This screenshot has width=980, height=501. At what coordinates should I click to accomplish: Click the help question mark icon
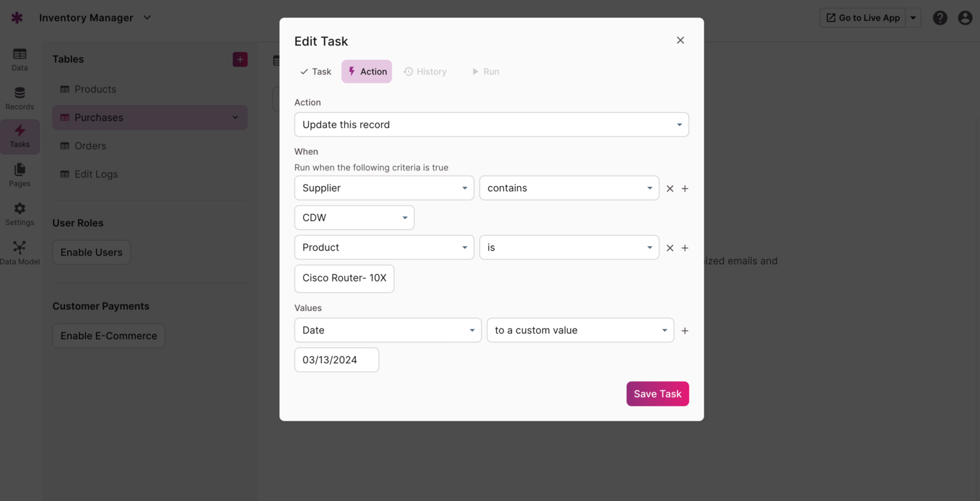[939, 18]
